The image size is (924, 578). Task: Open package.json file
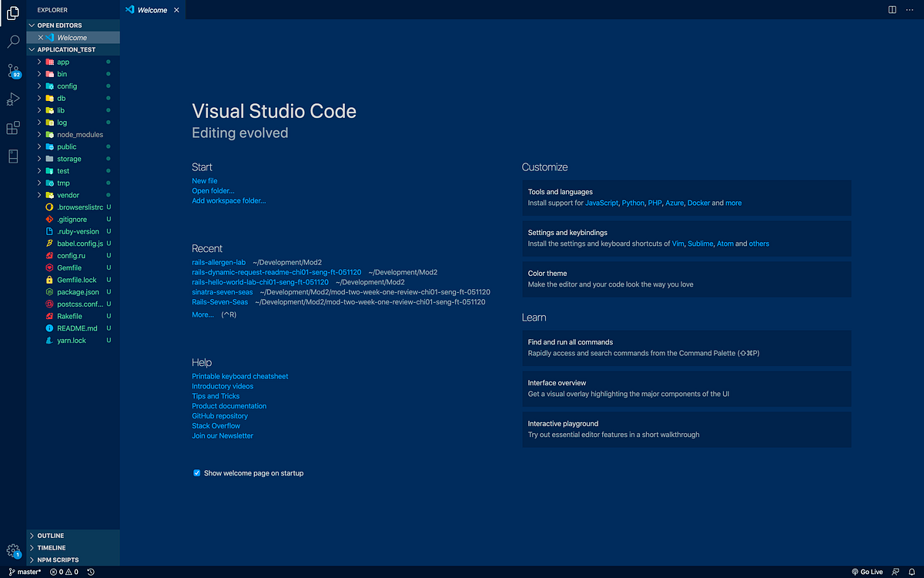(x=73, y=292)
